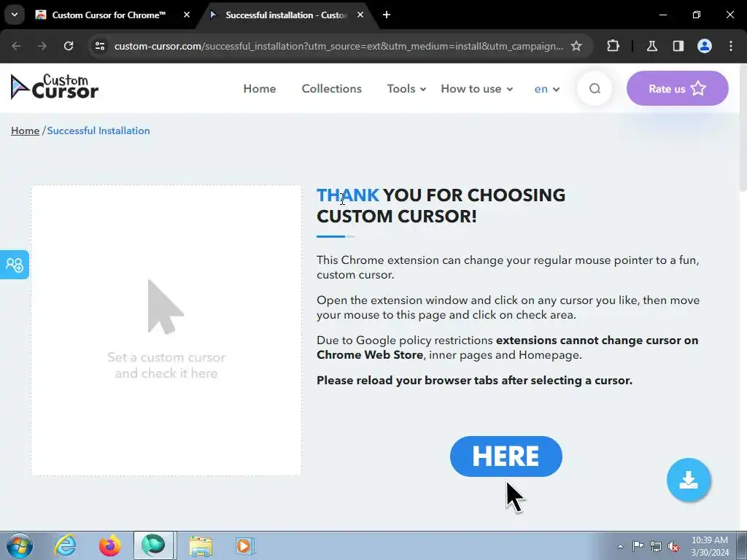Image resolution: width=747 pixels, height=560 pixels.
Task: Close the Custom Cursor for Chrome tab
Action: 187,15
